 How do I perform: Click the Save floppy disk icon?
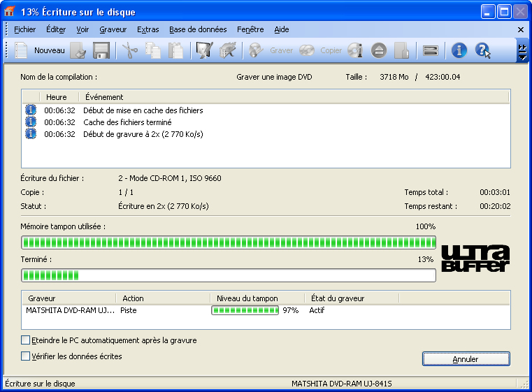[x=101, y=50]
